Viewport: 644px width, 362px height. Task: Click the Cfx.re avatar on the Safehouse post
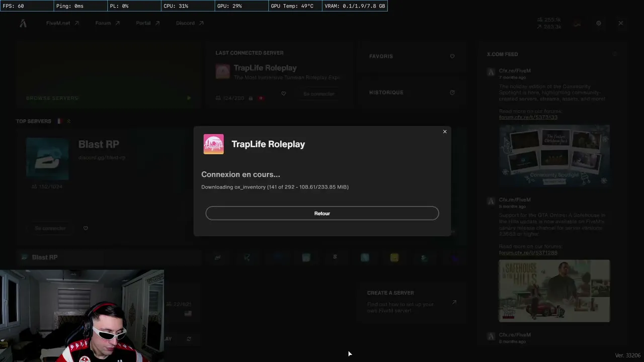click(x=491, y=201)
